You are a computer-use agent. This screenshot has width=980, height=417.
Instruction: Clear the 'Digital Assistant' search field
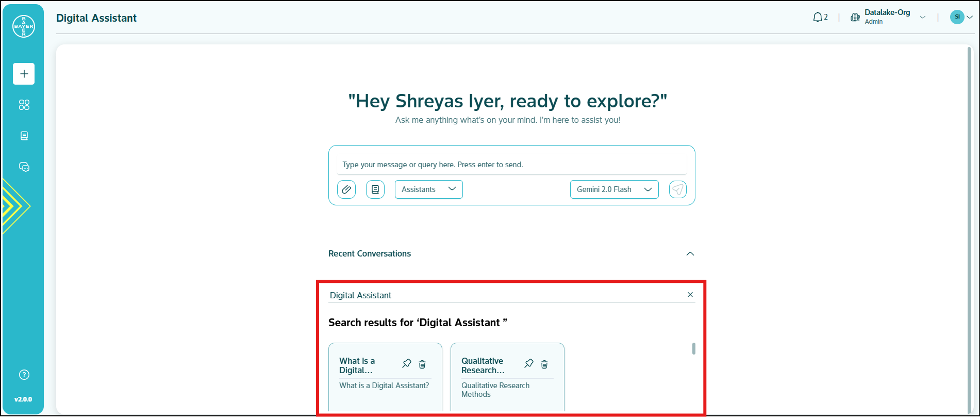[x=690, y=295]
